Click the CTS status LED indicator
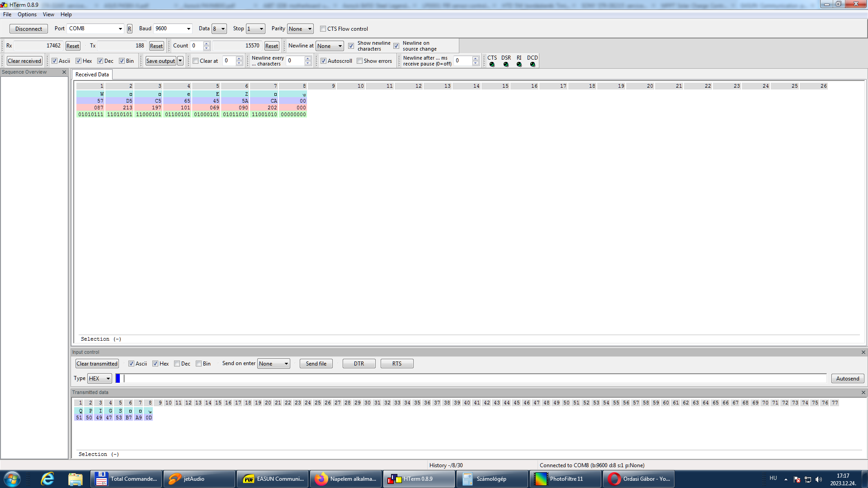 pos(492,64)
